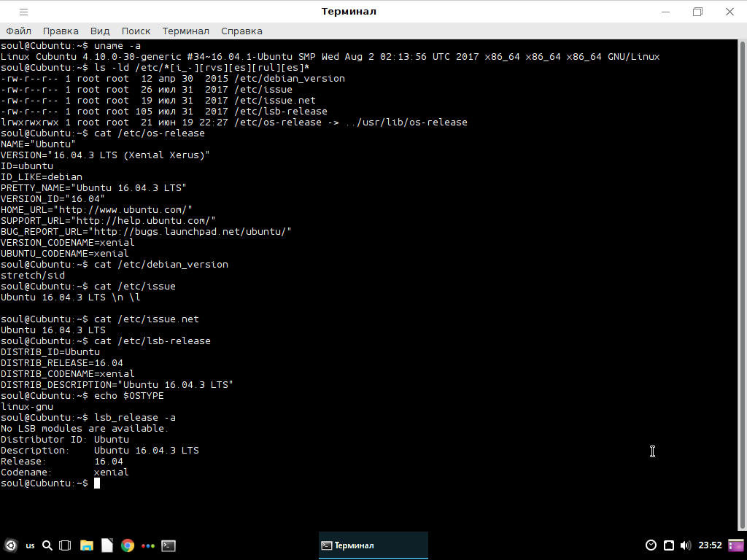Click the 'PRETTY_NAME="Ubuntu 16.04.3 LTS"' line
The width and height of the screenshot is (747, 560).
point(93,188)
